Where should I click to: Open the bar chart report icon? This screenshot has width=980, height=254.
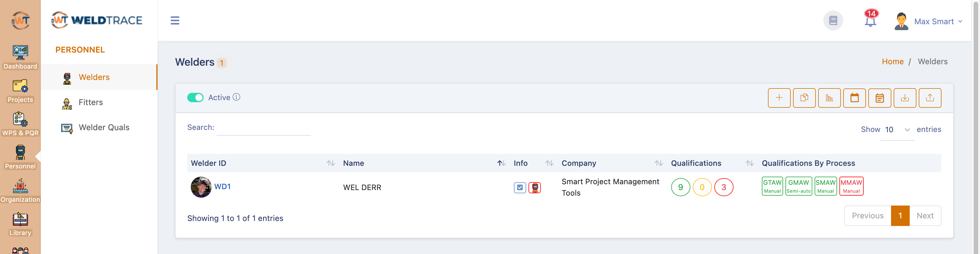[x=829, y=98]
